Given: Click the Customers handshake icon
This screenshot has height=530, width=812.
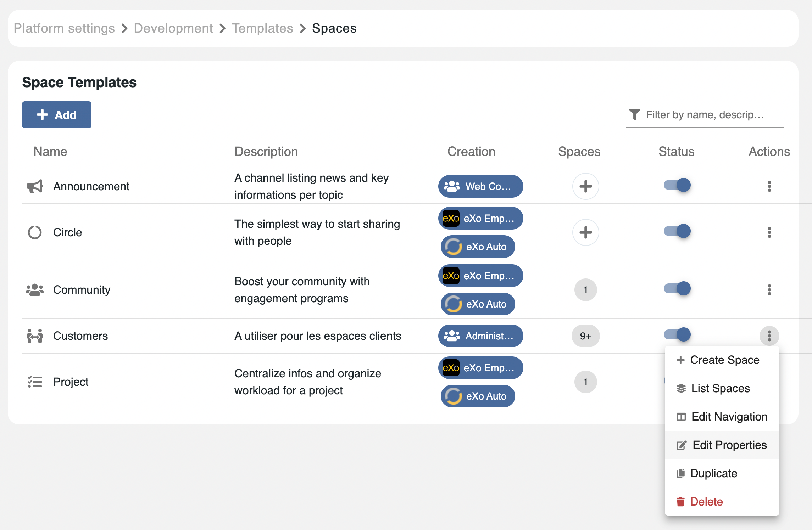Looking at the screenshot, I should (x=35, y=336).
